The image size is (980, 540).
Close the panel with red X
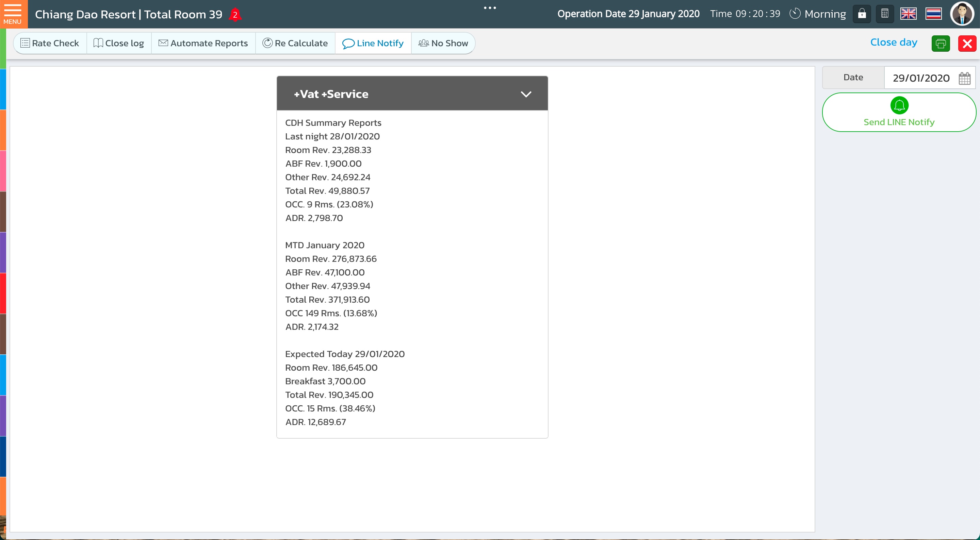point(967,43)
